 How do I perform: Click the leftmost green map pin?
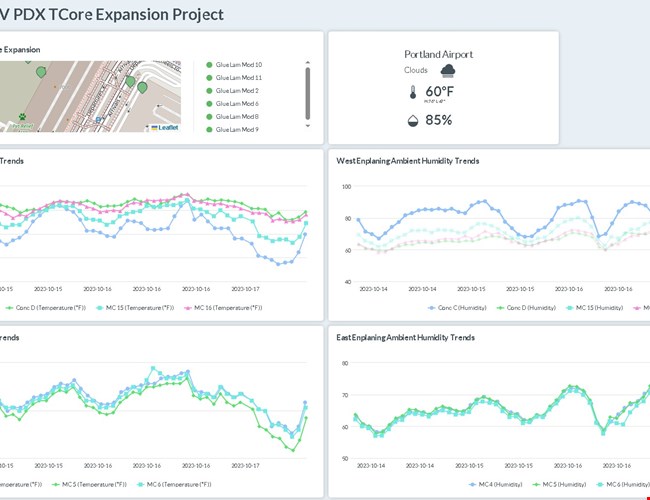pos(41,72)
